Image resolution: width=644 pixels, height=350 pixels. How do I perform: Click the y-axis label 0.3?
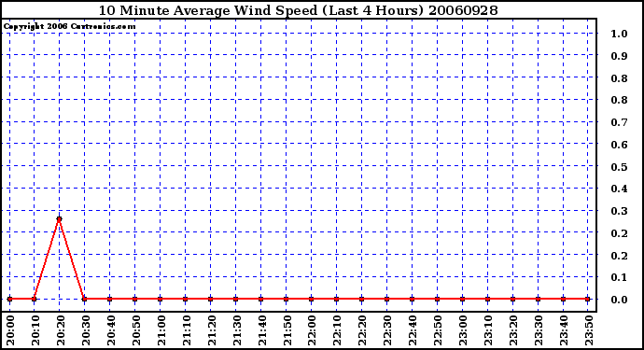pyautogui.click(x=619, y=211)
